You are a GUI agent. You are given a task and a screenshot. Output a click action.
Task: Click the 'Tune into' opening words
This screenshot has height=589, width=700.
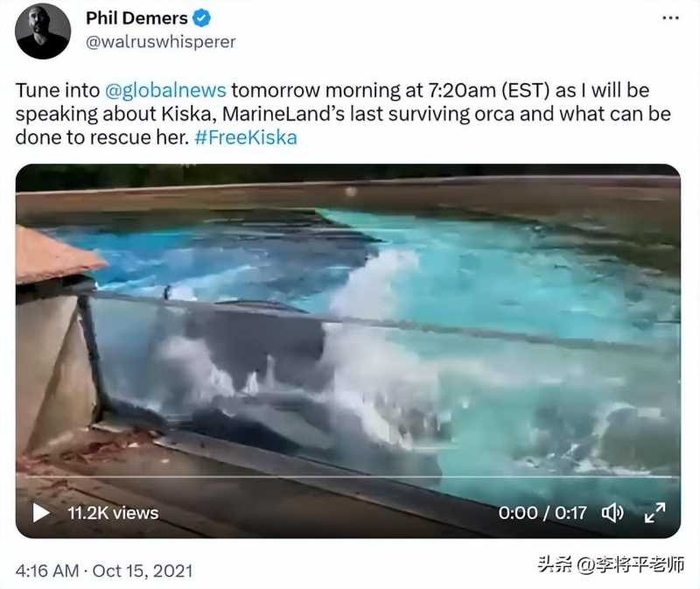point(58,91)
